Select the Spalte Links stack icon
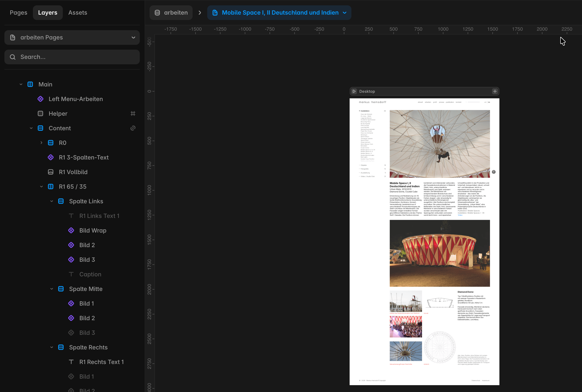The width and height of the screenshot is (582, 392). 61,201
